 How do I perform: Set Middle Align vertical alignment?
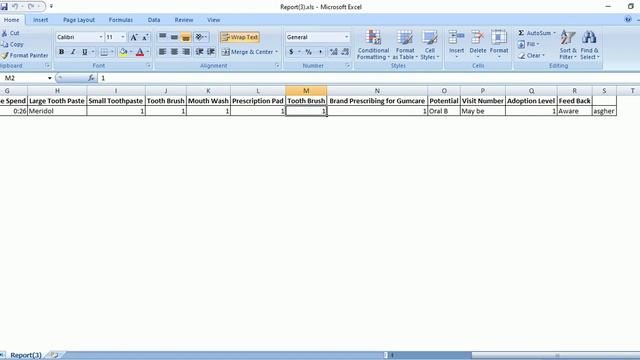pos(174,37)
